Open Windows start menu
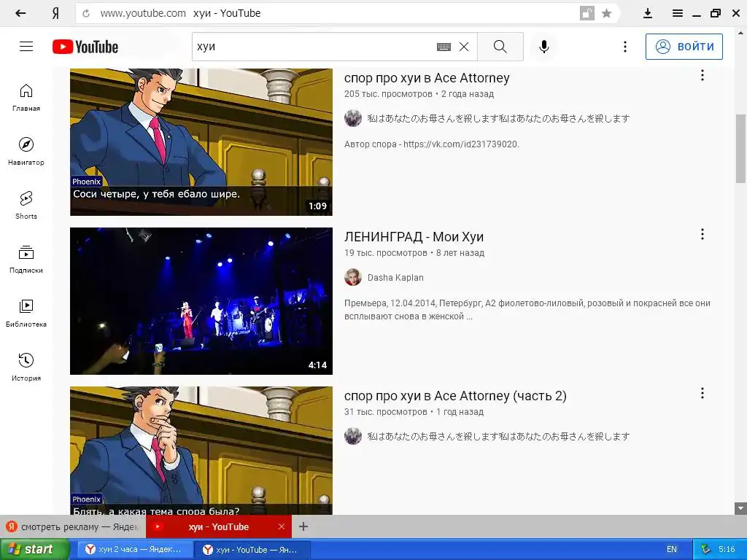This screenshot has width=747, height=560. 35,550
